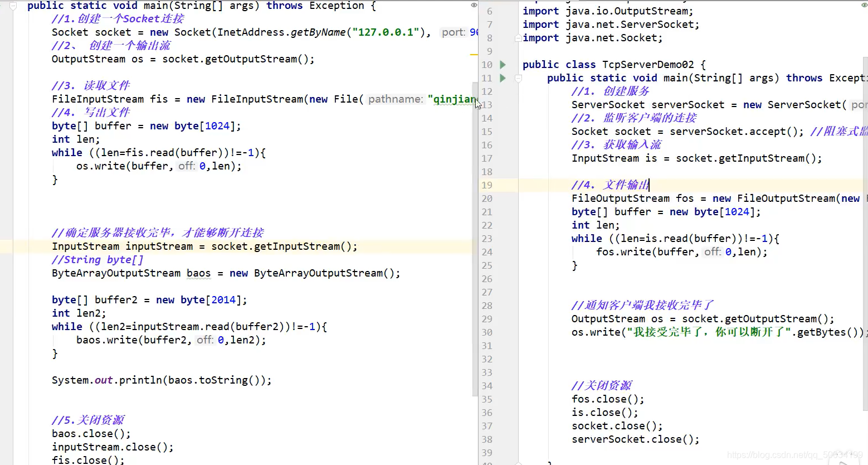Click "serverSocket.close();" line
Image resolution: width=868 pixels, height=465 pixels.
[635, 439]
